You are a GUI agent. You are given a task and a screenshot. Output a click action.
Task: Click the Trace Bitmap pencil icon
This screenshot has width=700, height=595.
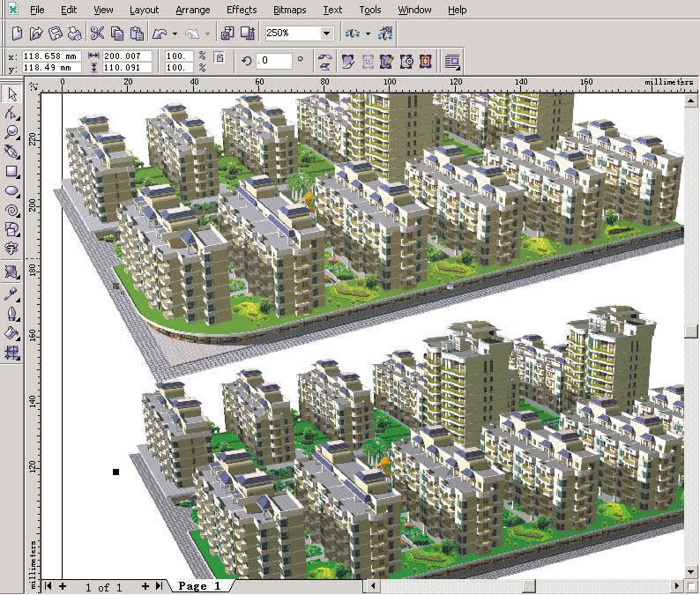387,62
